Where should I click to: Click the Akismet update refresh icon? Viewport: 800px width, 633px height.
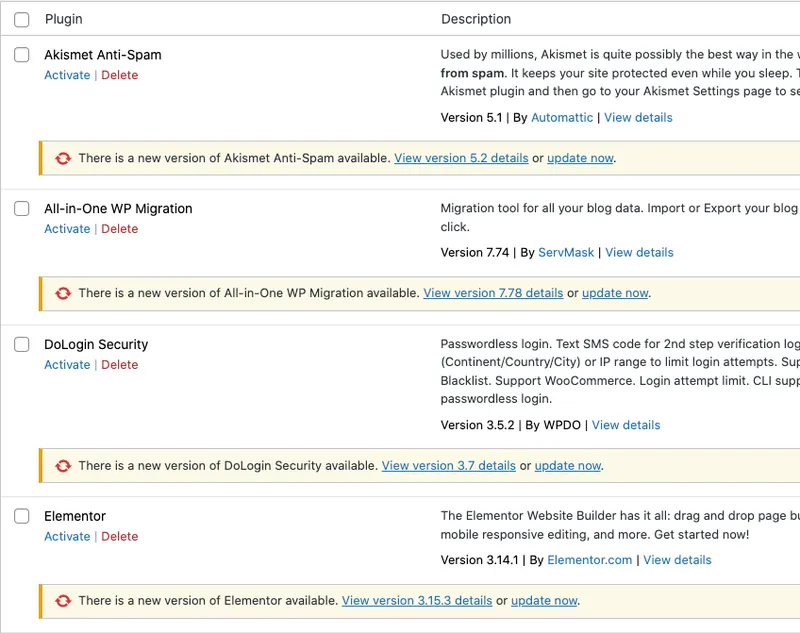(x=63, y=158)
